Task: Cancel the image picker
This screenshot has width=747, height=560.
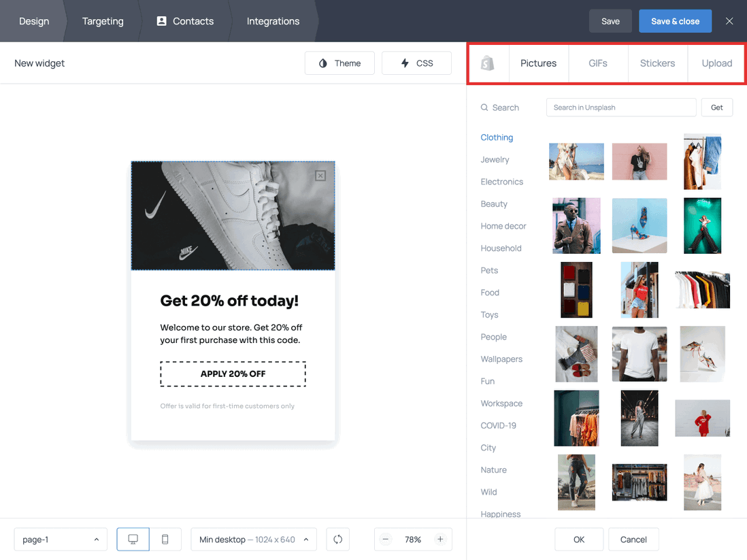Action: coord(633,539)
